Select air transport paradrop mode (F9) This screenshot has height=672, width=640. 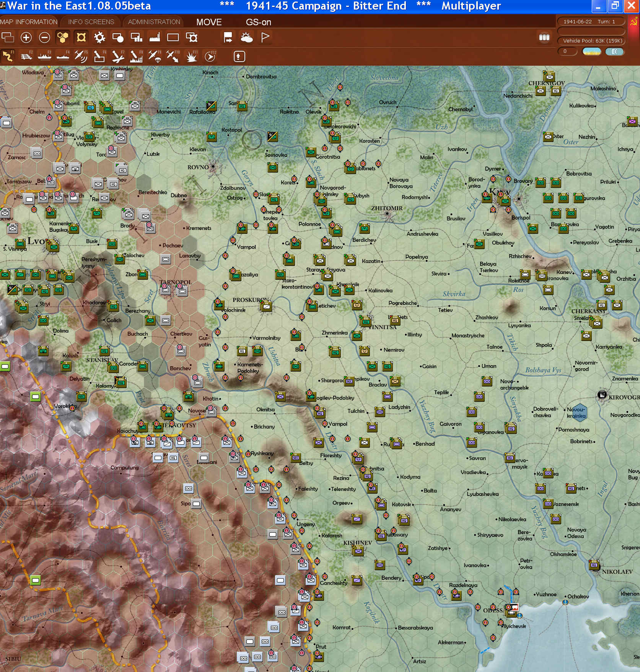tap(154, 57)
